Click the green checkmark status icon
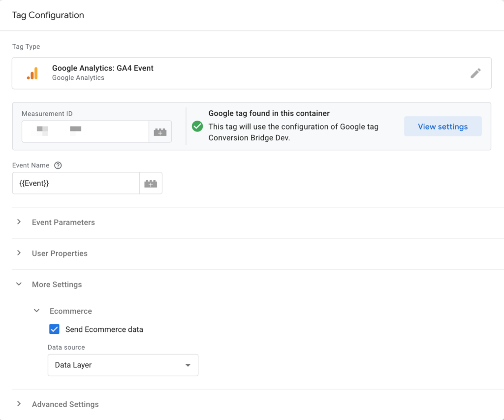 pyautogui.click(x=197, y=127)
